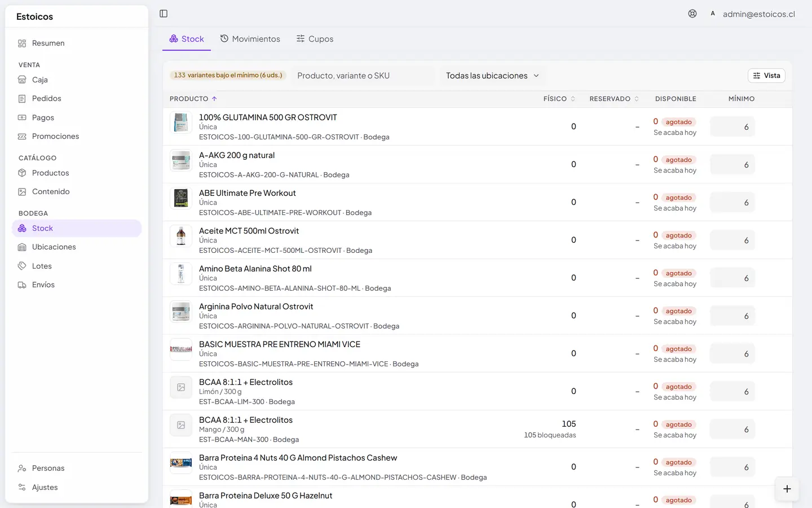Filter by 133 variantes bajo el mínimo
The width and height of the screenshot is (812, 508).
[228, 75]
